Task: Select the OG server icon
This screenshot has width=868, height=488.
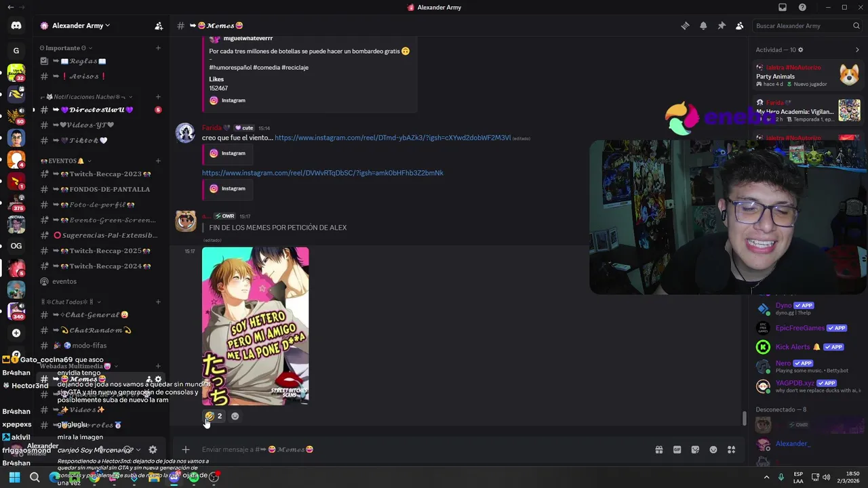Action: click(x=16, y=246)
